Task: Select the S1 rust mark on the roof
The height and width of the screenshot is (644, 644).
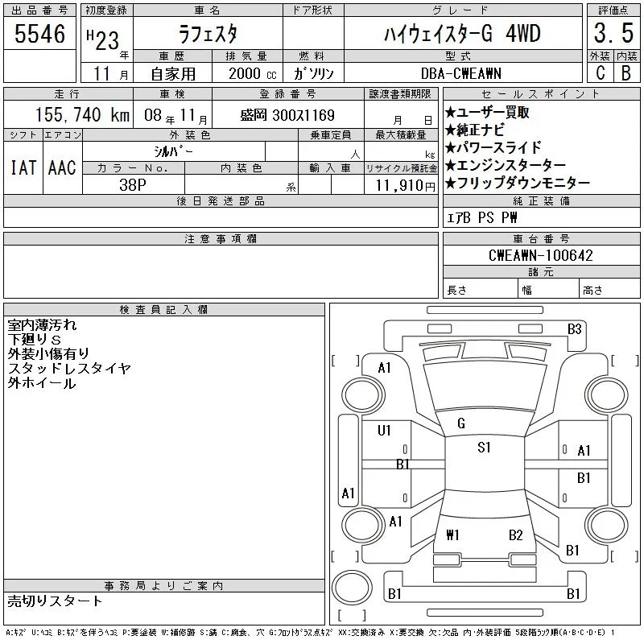Action: 484,448
